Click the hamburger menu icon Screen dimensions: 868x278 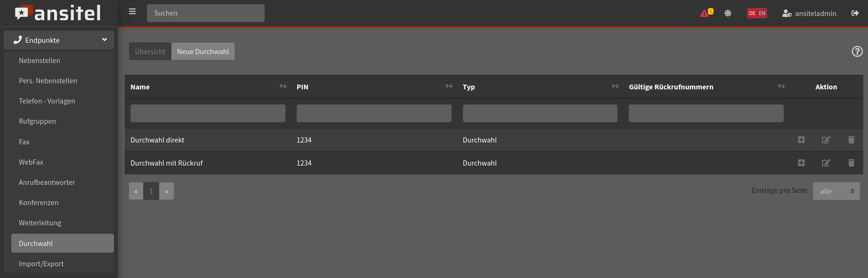coord(132,12)
